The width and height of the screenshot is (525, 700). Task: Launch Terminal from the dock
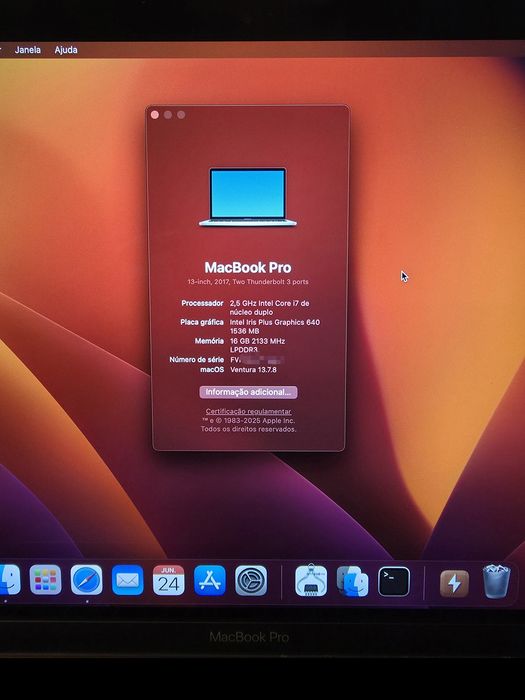(x=394, y=581)
